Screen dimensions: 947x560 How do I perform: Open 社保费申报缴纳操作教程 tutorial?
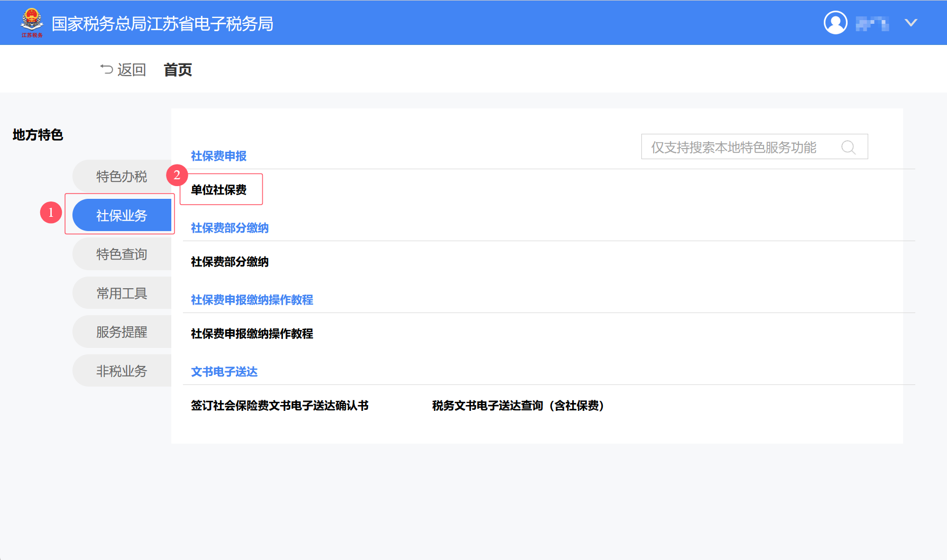coord(252,334)
